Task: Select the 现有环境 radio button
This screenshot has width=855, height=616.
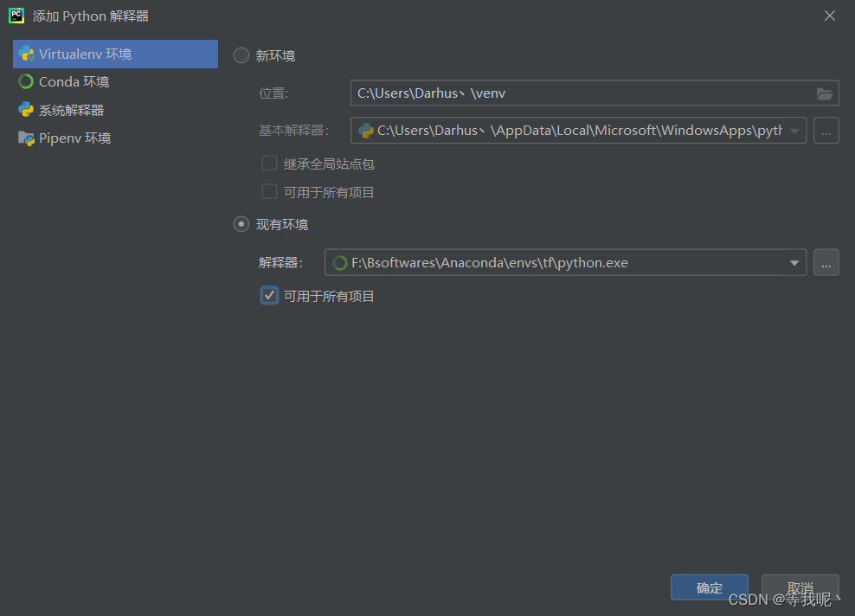Action: click(x=241, y=224)
